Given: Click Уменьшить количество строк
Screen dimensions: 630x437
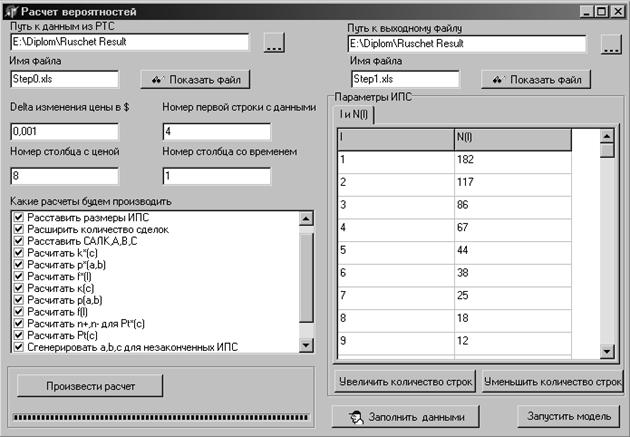Looking at the screenshot, I should [552, 382].
